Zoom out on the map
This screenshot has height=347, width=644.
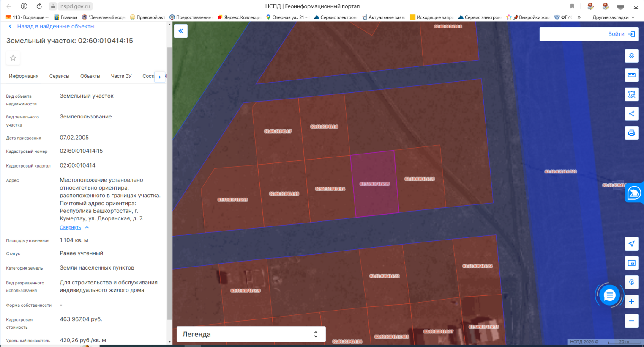[x=631, y=321]
